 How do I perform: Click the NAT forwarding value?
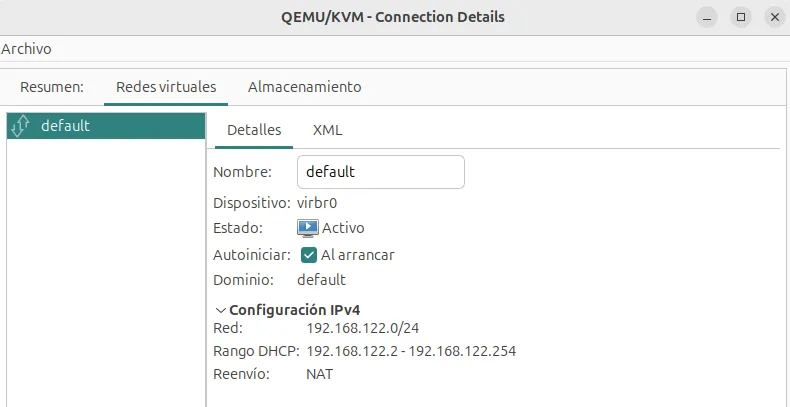[x=319, y=374]
